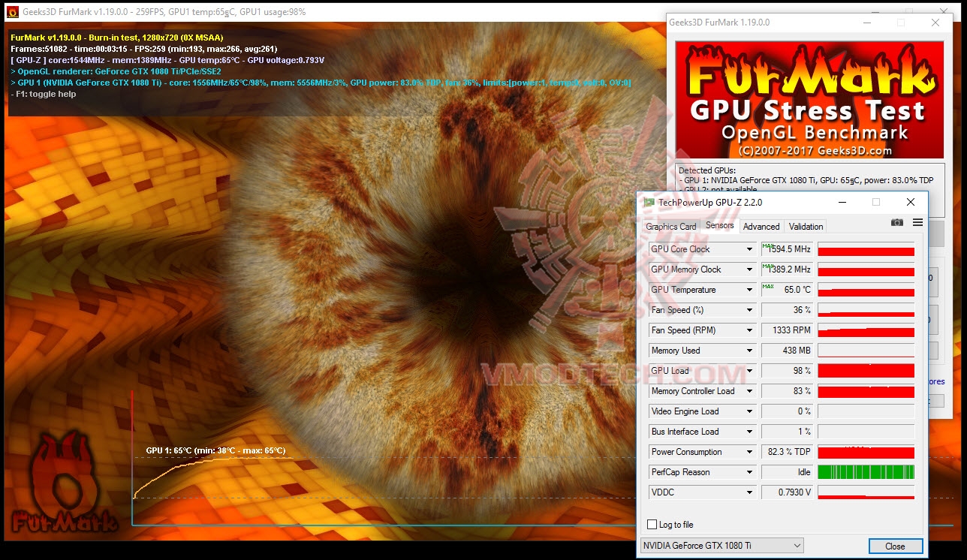Open the NVIDIA GeForce GTX 1080 Ti selector
The width and height of the screenshot is (967, 560).
721,546
